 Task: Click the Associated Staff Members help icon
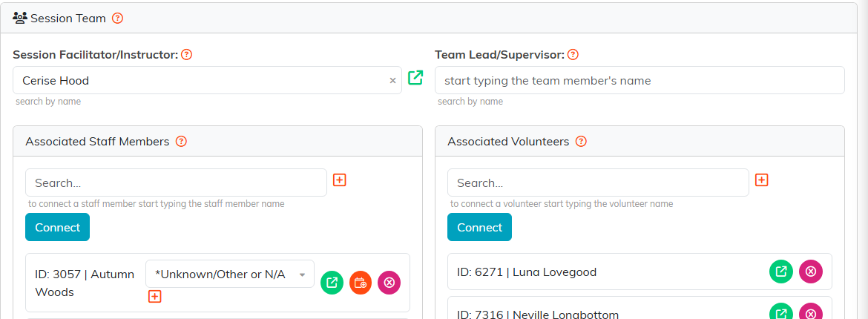(181, 141)
